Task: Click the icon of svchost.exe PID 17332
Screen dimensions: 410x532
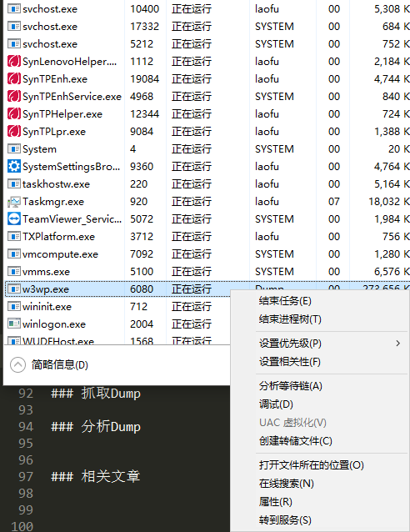Action: tap(14, 27)
